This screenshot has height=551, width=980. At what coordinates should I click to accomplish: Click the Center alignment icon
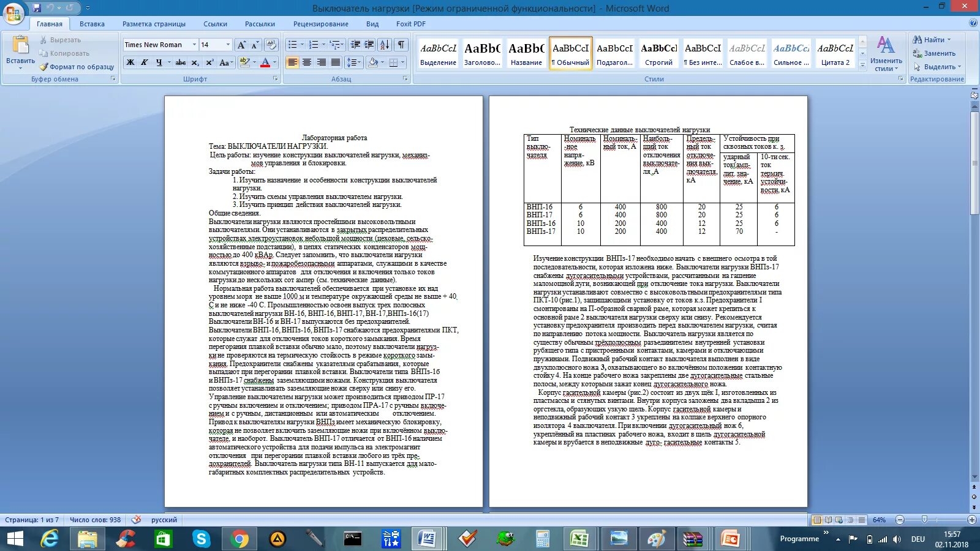tap(307, 62)
